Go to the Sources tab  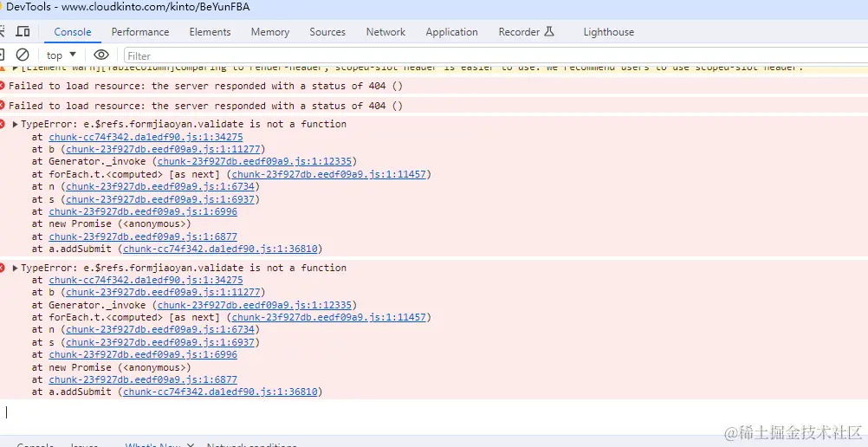pos(327,32)
